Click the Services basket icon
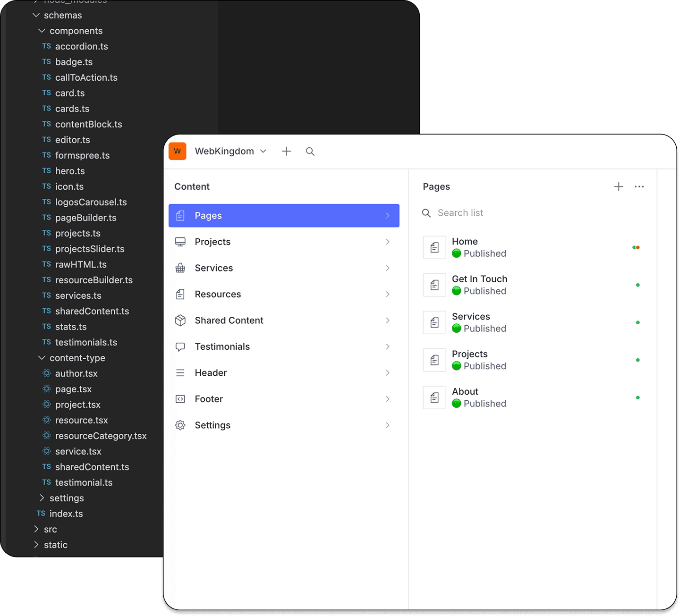The image size is (680, 616). [180, 268]
